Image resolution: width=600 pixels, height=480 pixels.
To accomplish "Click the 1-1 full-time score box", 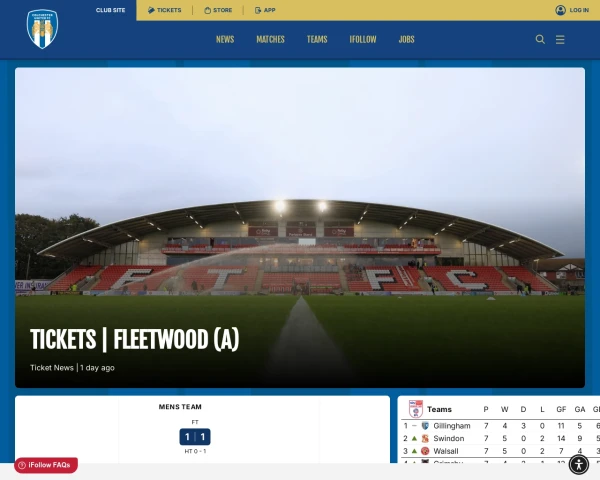I will click(x=195, y=437).
